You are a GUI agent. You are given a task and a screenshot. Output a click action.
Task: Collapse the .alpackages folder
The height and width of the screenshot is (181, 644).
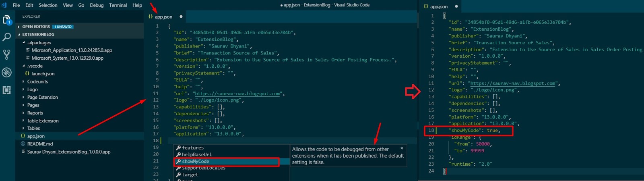39,42
